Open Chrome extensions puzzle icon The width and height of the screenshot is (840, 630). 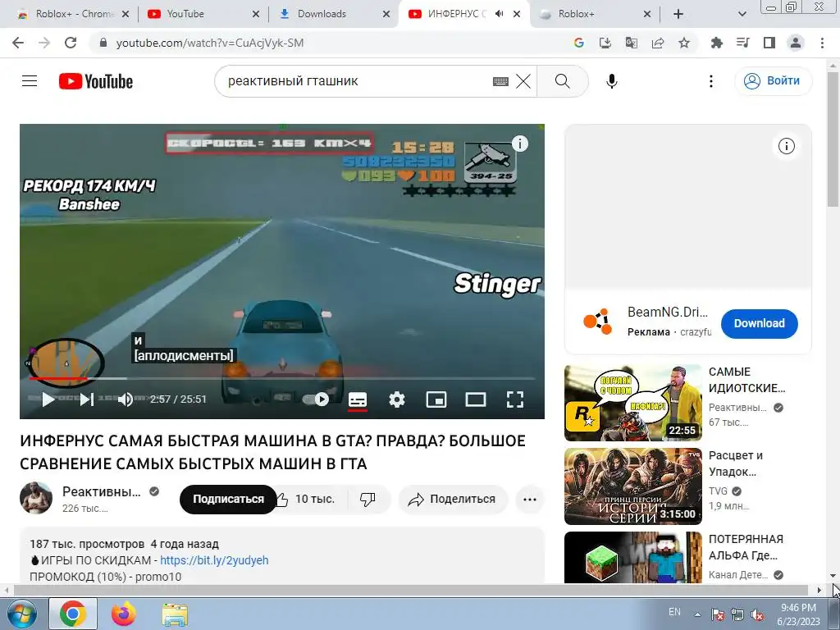tap(716, 43)
